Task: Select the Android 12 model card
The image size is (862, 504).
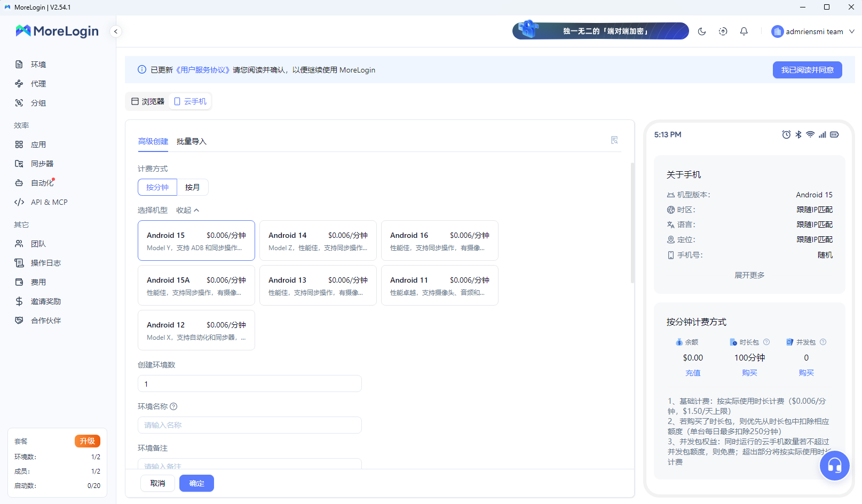Action: [x=196, y=330]
